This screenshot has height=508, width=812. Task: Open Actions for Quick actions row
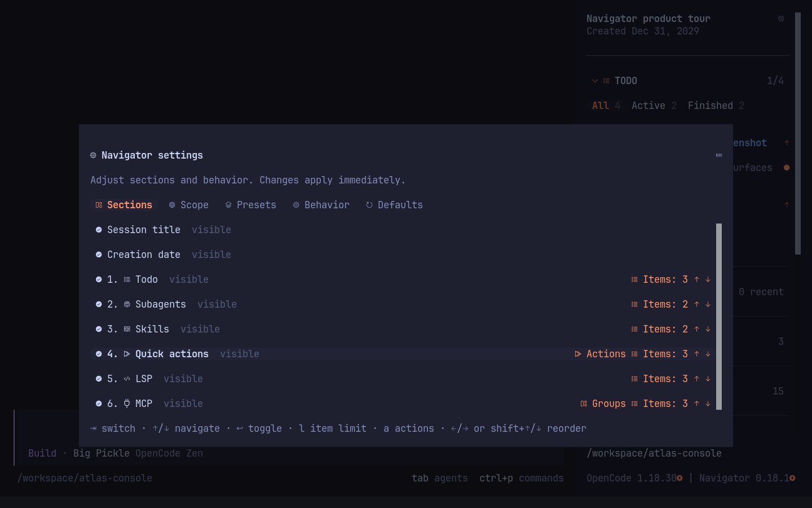600,354
